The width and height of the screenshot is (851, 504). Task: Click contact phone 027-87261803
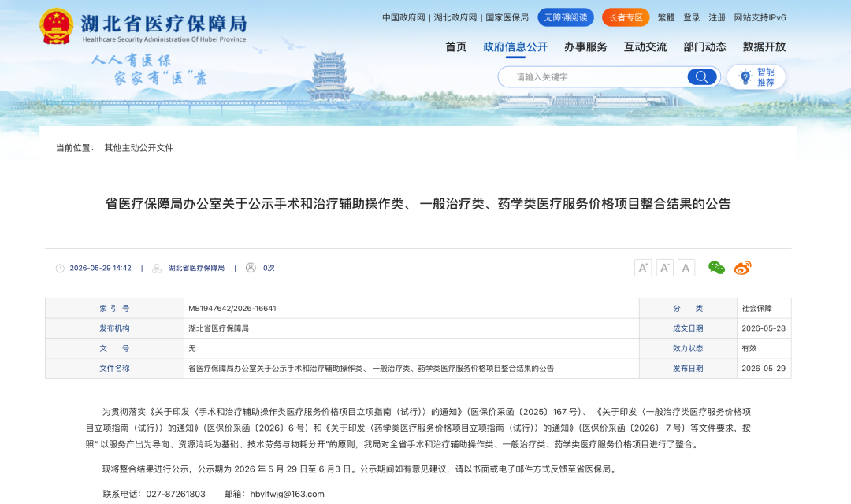[176, 495]
